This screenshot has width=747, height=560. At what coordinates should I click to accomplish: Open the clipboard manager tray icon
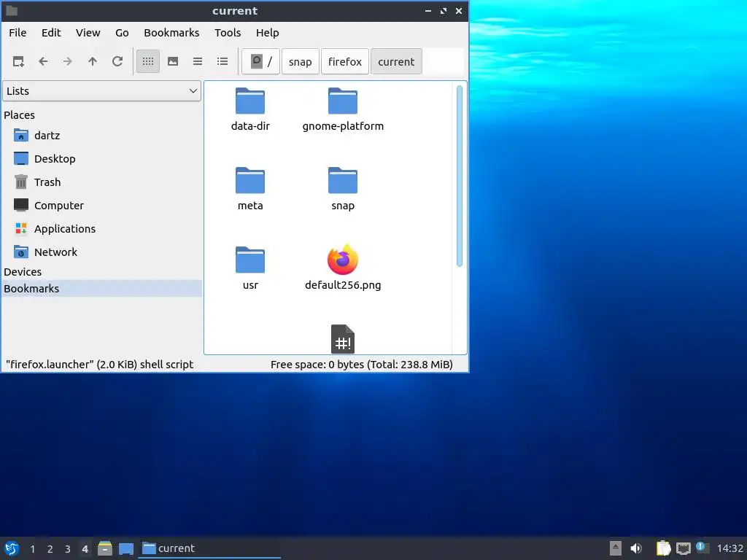[x=663, y=548]
